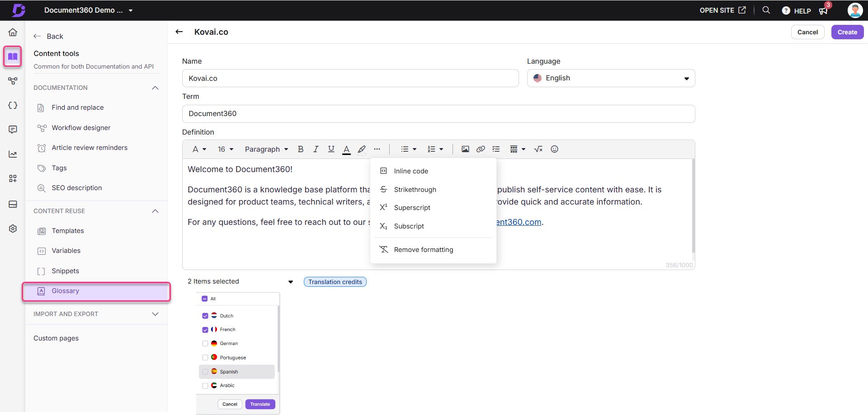Click Cancel in the language list
The width and height of the screenshot is (868, 415).
click(x=230, y=404)
